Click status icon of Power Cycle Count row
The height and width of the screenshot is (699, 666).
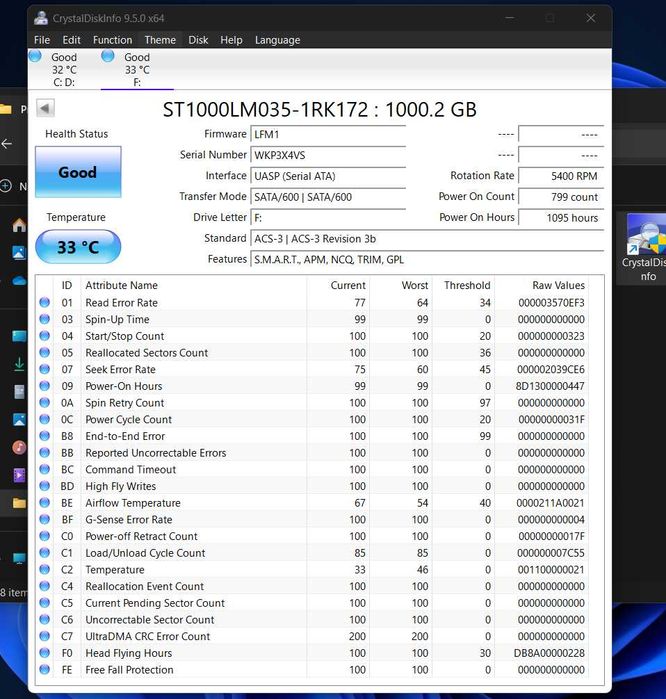(x=45, y=419)
